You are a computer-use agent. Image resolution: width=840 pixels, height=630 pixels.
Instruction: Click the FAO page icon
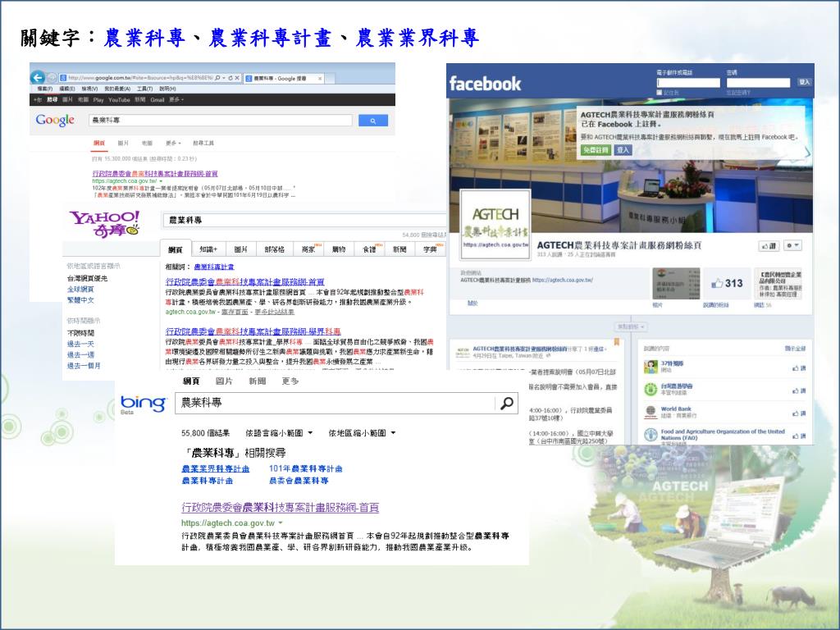[651, 435]
